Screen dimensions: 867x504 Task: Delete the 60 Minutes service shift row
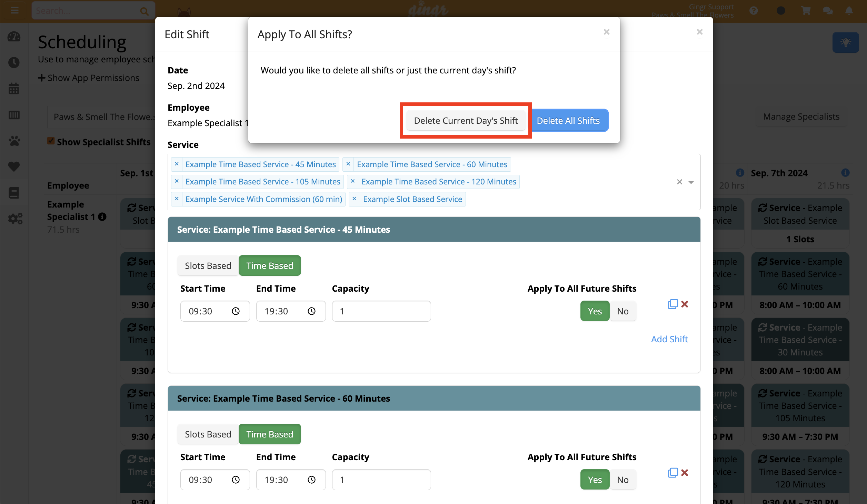[x=685, y=473]
